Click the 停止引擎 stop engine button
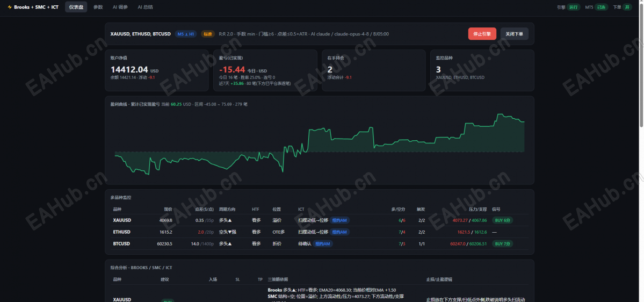The image size is (644, 302). [x=482, y=34]
